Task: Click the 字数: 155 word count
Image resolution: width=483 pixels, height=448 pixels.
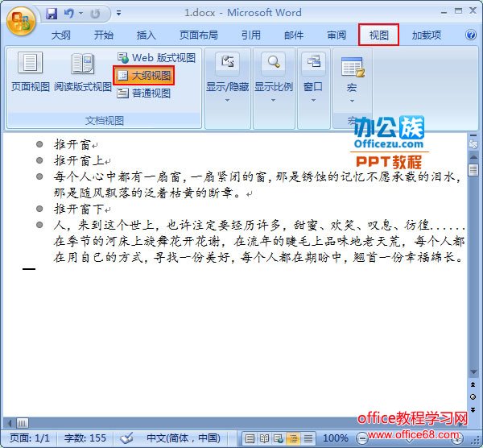Action: pos(85,438)
